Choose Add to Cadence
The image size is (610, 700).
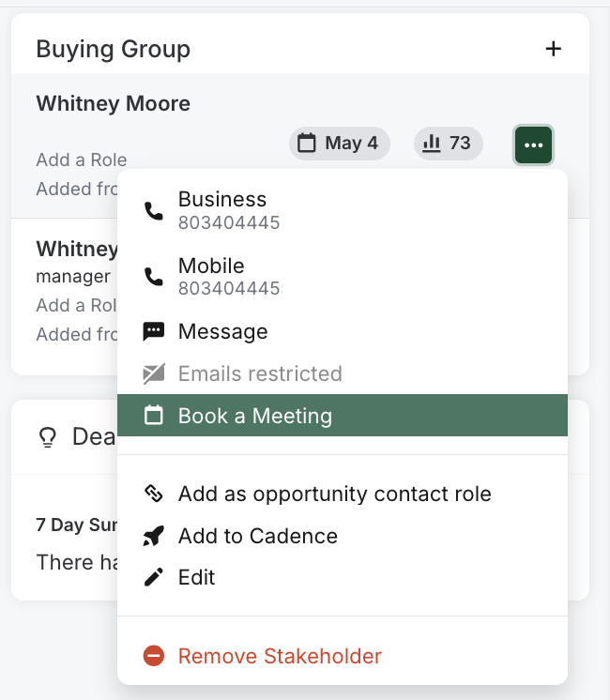[343, 536]
